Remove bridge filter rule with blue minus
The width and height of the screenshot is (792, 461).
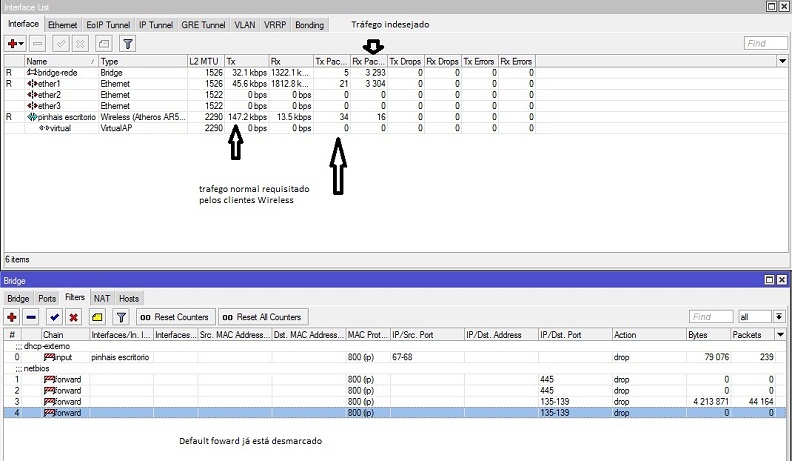coord(31,317)
